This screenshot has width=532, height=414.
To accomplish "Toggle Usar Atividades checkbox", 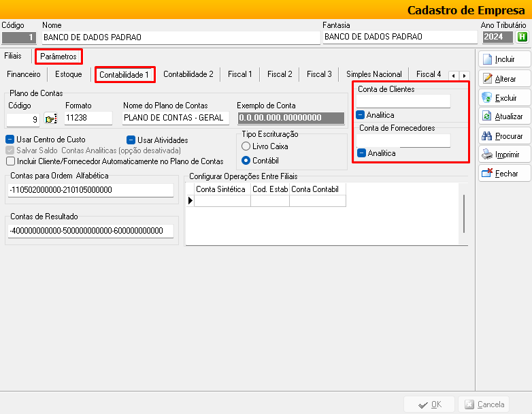I will [131, 140].
